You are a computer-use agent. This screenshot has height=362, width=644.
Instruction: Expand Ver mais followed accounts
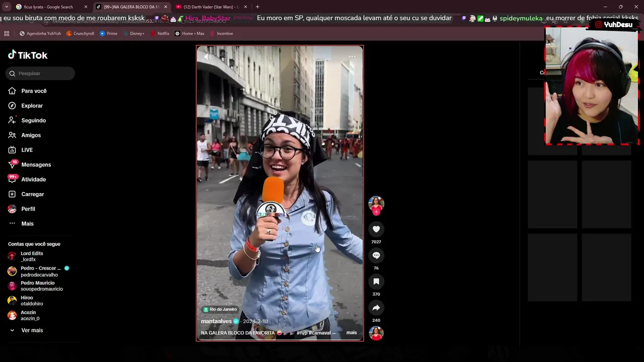tap(26, 330)
